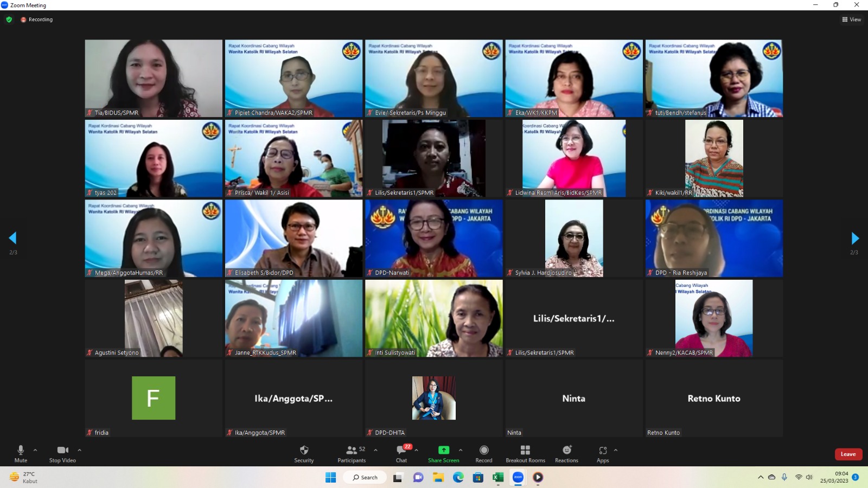Expand video options arrow beside Stop Video
This screenshot has height=488, width=868.
[79, 450]
